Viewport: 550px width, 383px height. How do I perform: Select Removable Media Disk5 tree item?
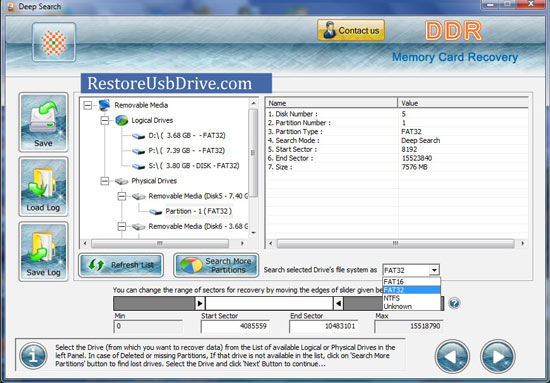tap(198, 196)
